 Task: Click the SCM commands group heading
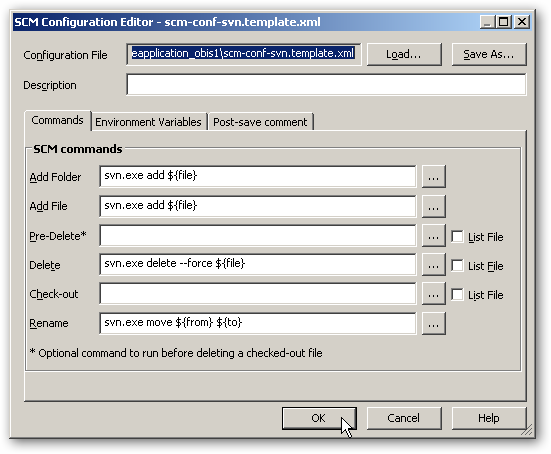click(x=78, y=149)
